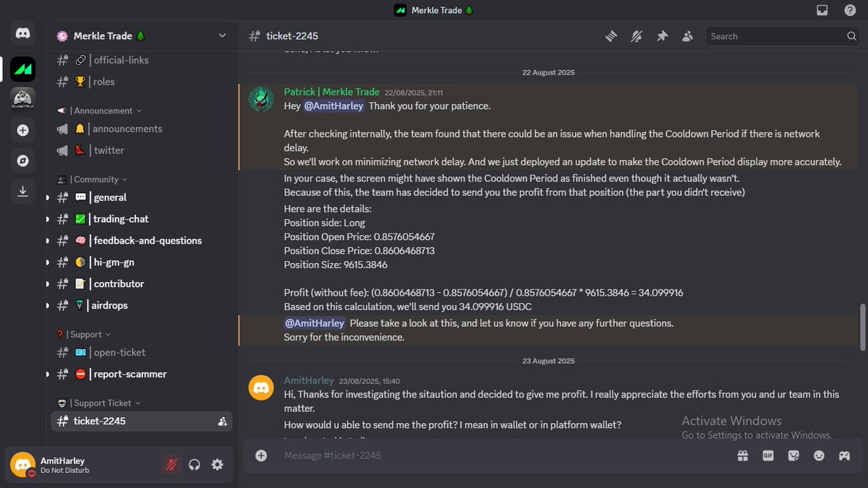The image size is (868, 488).
Task: Click the AmitHarley mention in Patrick's message
Action: click(x=333, y=106)
